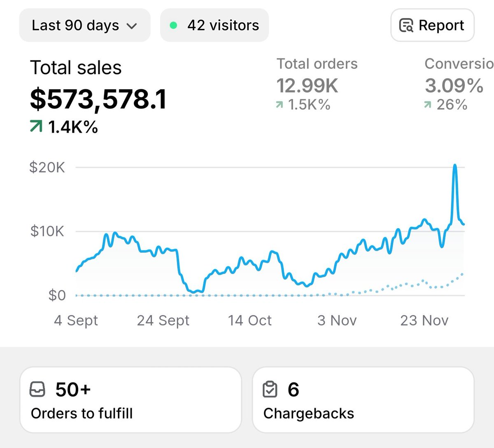Click the 3.09% conversion value
This screenshot has height=448, width=494.
pyautogui.click(x=454, y=86)
